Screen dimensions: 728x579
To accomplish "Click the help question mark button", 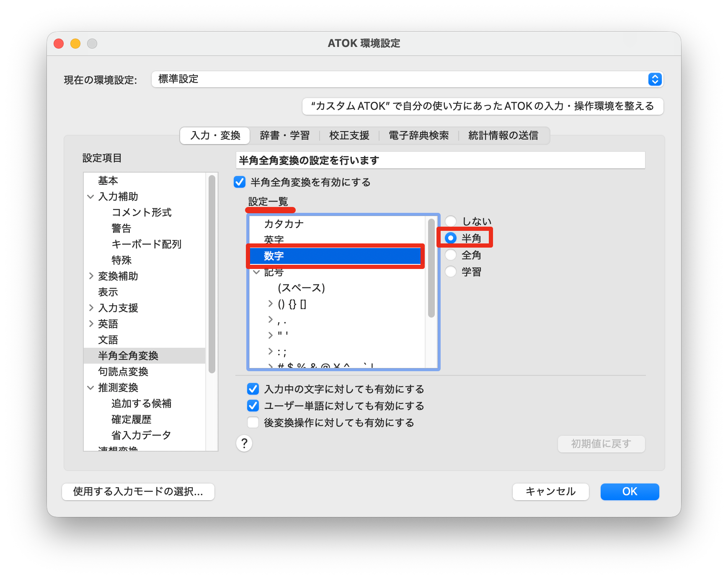I will [244, 443].
